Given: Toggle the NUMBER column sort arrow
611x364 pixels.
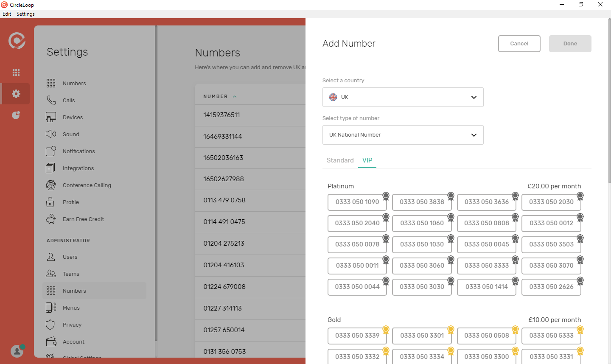Looking at the screenshot, I should pos(235,97).
